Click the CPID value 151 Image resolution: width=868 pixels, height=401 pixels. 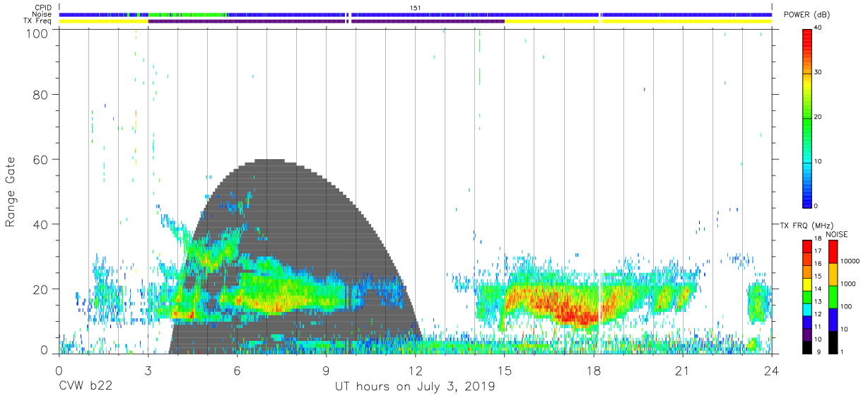pyautogui.click(x=416, y=8)
